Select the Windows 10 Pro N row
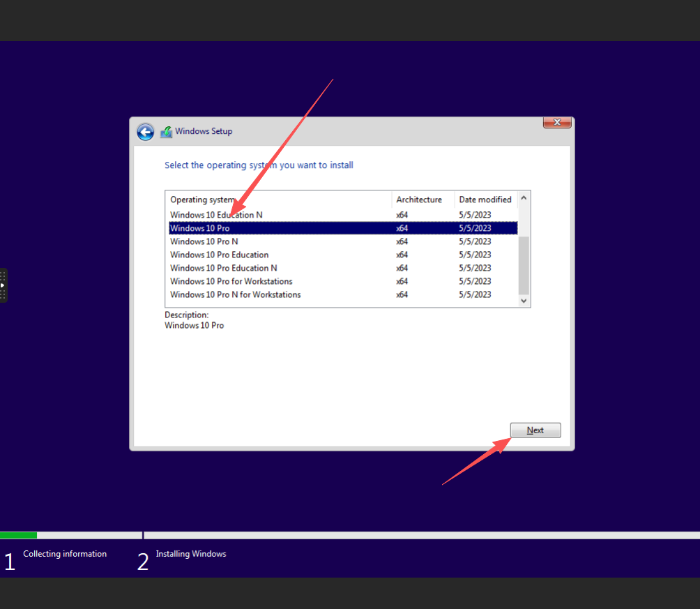The width and height of the screenshot is (700, 609). coord(343,241)
